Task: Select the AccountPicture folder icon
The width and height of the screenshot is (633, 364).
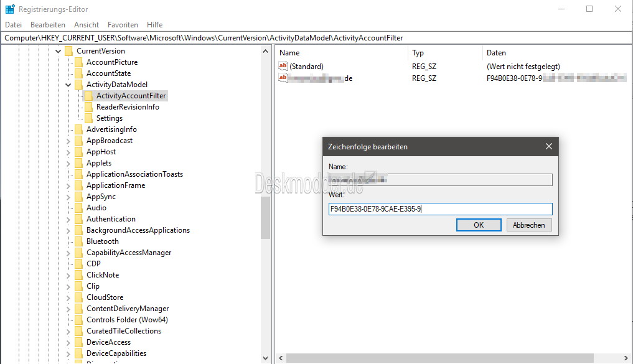Action: tap(78, 62)
